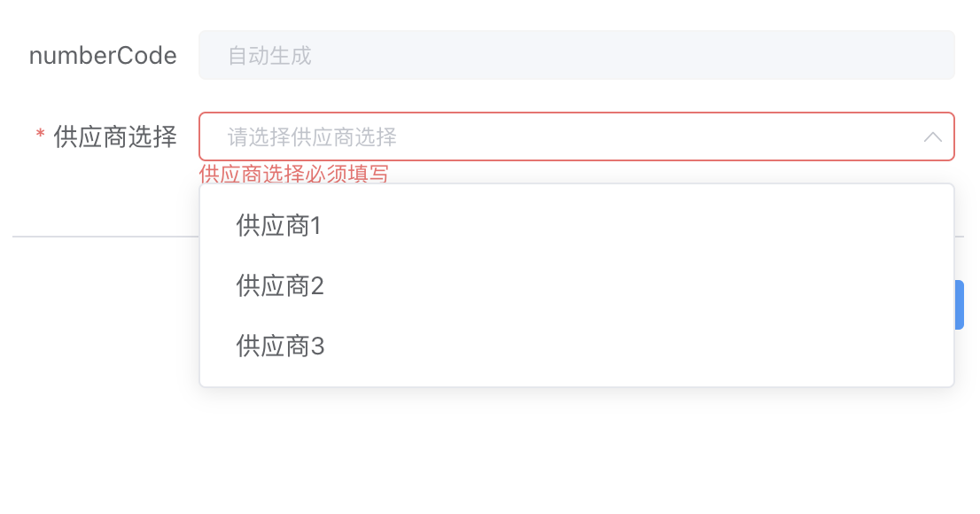The image size is (980, 514).
Task: Click the placeholder 请选择供应商选择
Action: [312, 137]
